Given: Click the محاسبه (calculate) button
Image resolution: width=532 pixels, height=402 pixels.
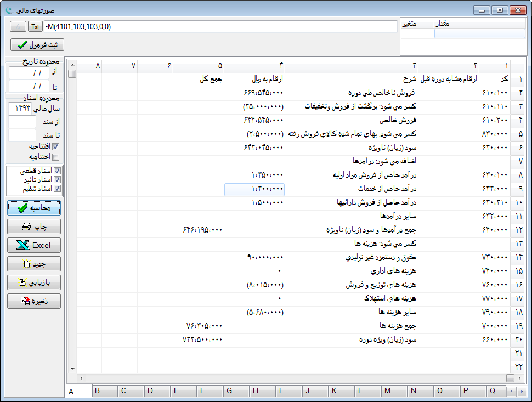Looking at the screenshot, I should click(x=34, y=208).
